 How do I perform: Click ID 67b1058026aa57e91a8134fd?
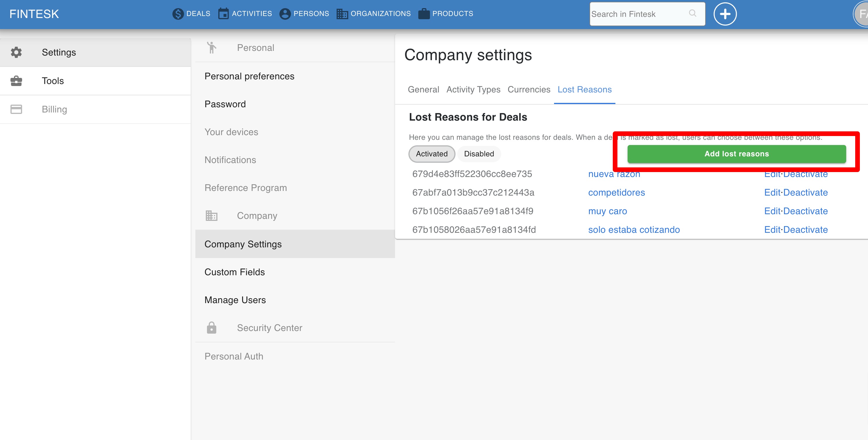point(474,229)
